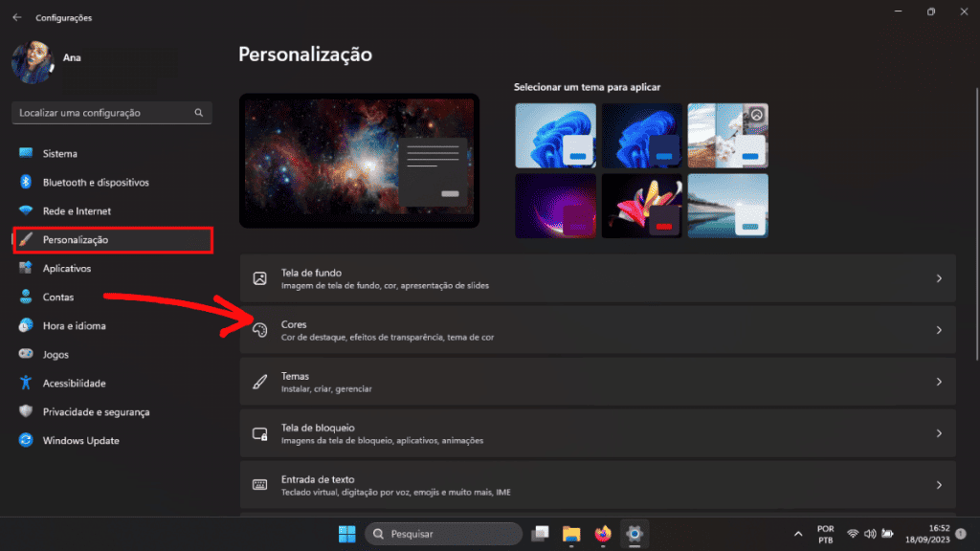The width and height of the screenshot is (980, 551).
Task: Click the notification badge beside the clock
Action: [x=961, y=534]
